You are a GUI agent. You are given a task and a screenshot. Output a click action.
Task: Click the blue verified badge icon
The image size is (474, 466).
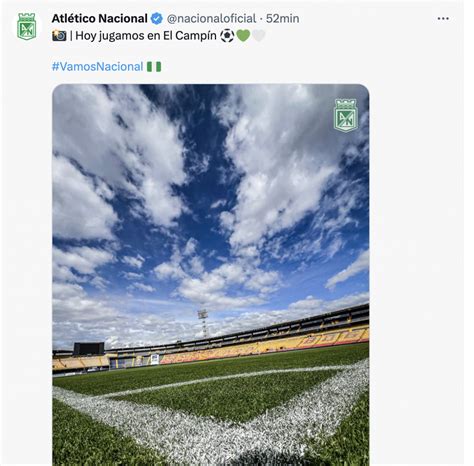pyautogui.click(x=157, y=19)
